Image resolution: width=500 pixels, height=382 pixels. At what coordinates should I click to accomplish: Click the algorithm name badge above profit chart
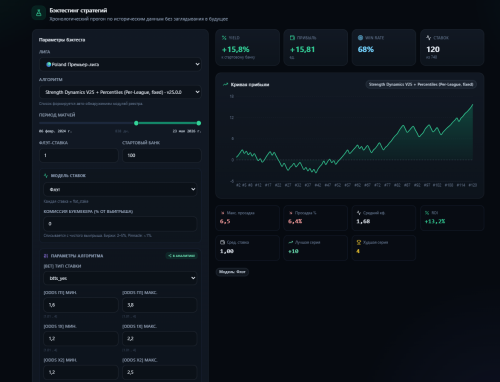[x=421, y=85]
